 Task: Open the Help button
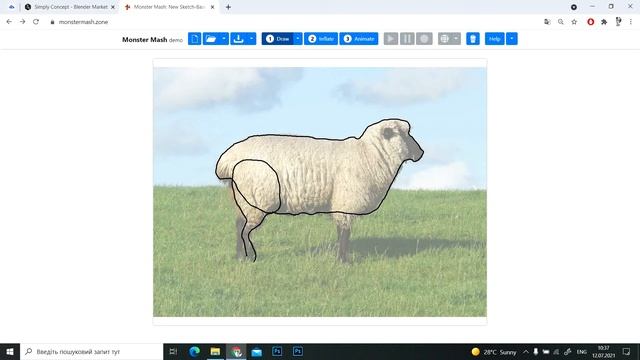pyautogui.click(x=495, y=39)
